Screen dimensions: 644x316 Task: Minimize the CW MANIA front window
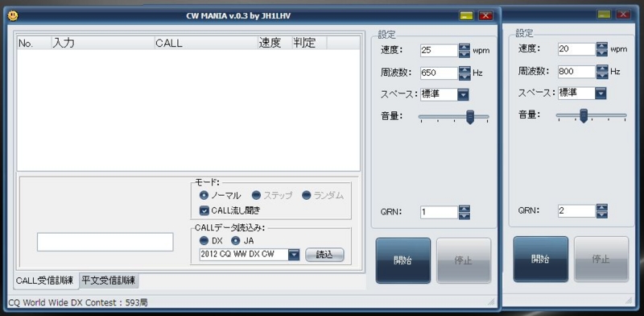click(466, 15)
